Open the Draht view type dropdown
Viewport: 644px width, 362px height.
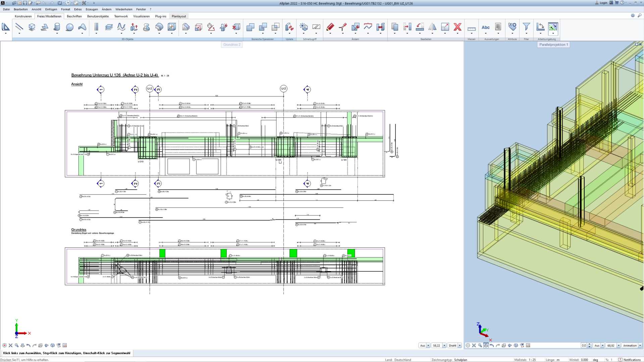click(460, 346)
